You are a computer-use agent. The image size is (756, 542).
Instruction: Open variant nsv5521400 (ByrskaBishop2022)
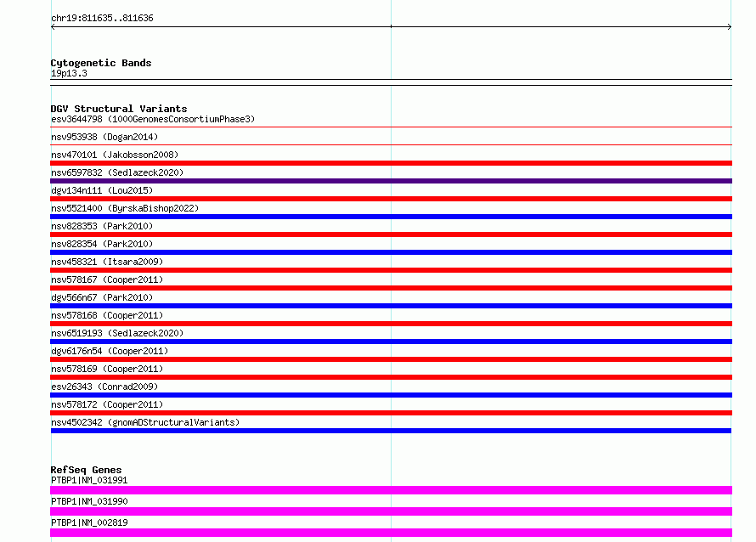pos(125,208)
